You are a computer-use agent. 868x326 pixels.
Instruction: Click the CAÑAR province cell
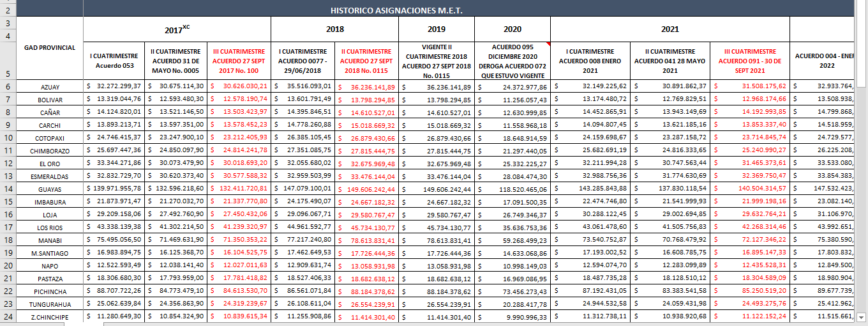[x=50, y=112]
